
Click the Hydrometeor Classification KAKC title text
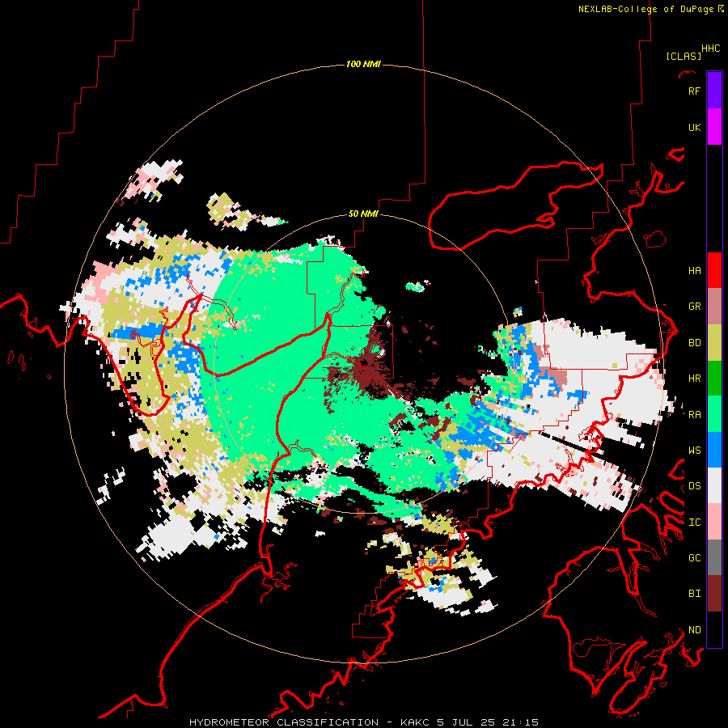(x=364, y=722)
